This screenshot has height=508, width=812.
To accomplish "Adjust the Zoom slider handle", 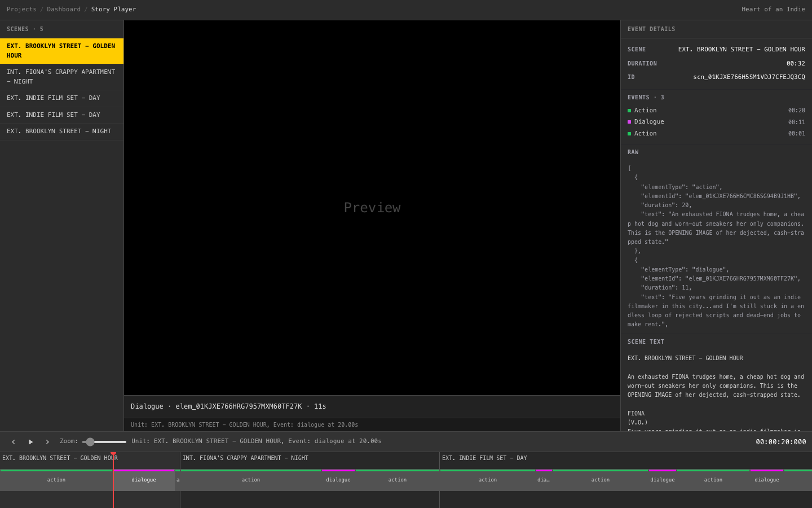I will click(x=90, y=442).
